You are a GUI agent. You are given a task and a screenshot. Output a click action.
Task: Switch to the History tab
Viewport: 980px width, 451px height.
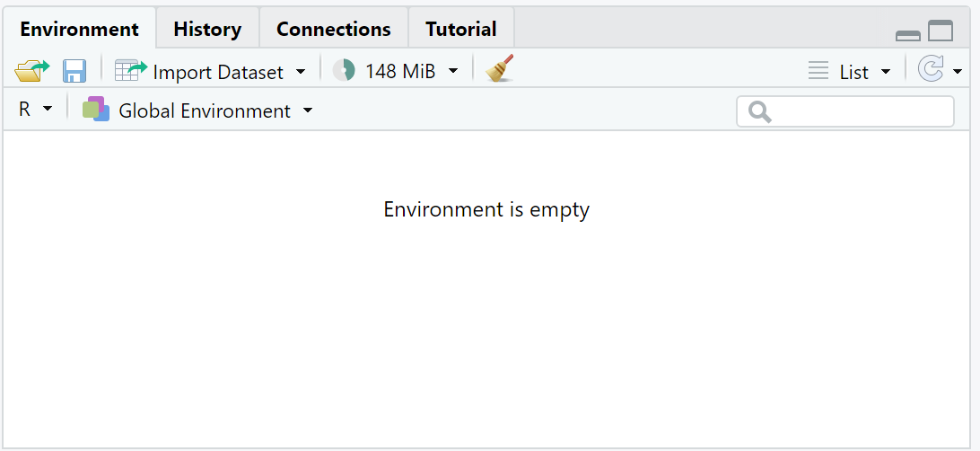tap(207, 29)
